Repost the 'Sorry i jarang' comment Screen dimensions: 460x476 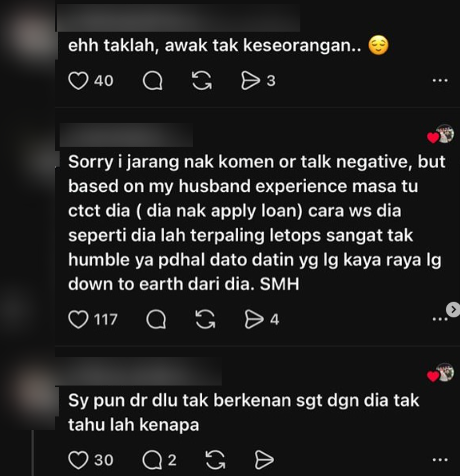point(205,319)
